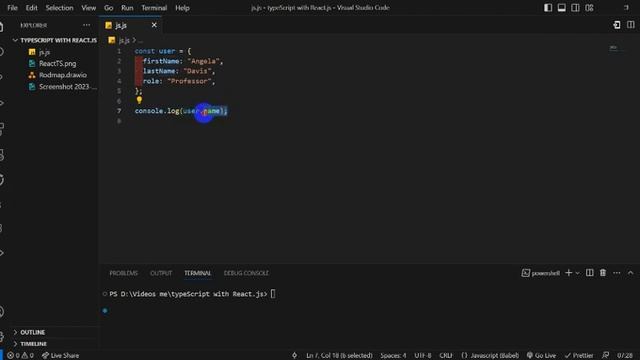Click the Live Share status bar button
The image size is (640, 360).
coord(60,356)
